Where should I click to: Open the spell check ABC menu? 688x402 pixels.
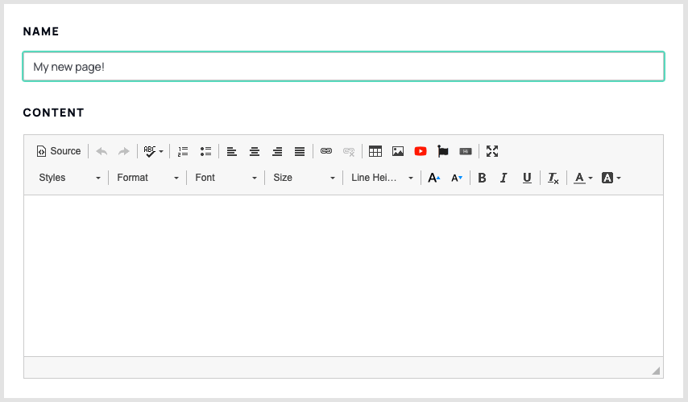(x=154, y=151)
